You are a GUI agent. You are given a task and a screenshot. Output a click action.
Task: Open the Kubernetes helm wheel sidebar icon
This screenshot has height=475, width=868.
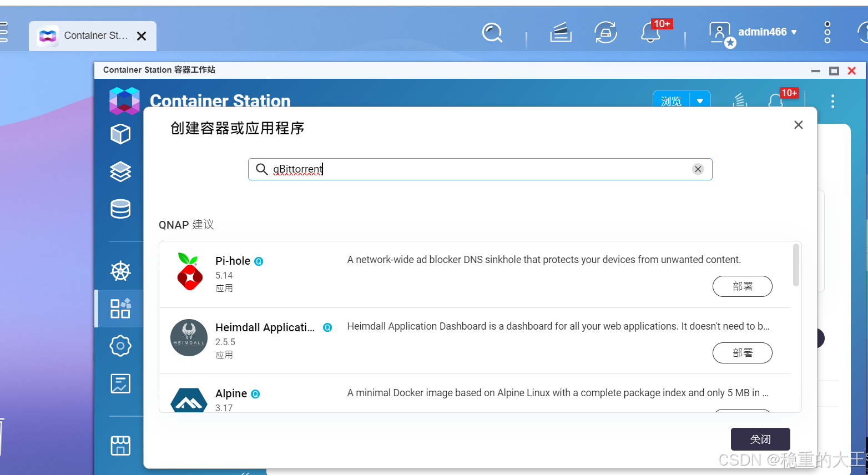pyautogui.click(x=120, y=271)
